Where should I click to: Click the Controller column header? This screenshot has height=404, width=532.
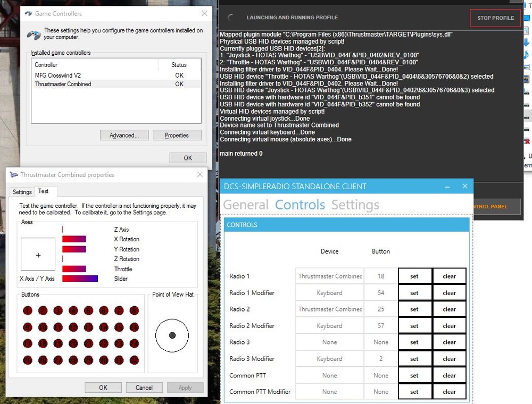pyautogui.click(x=95, y=65)
